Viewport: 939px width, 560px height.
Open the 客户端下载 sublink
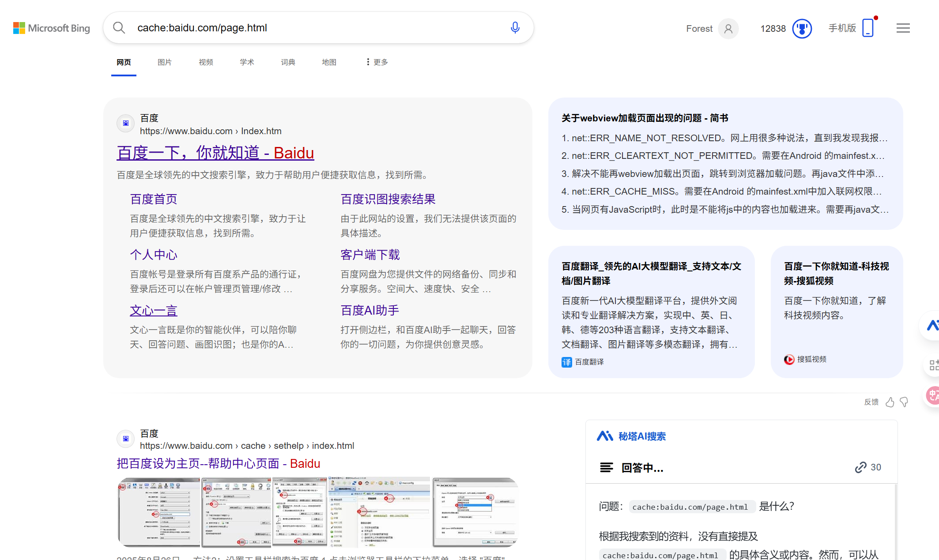click(370, 255)
